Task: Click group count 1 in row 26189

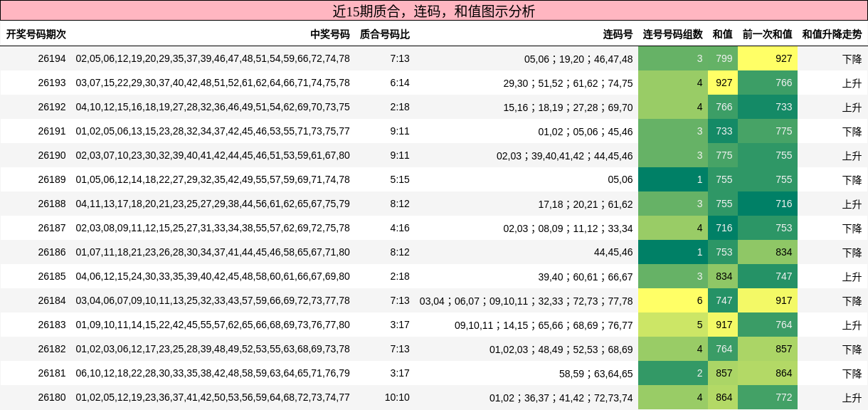Action: tap(673, 179)
